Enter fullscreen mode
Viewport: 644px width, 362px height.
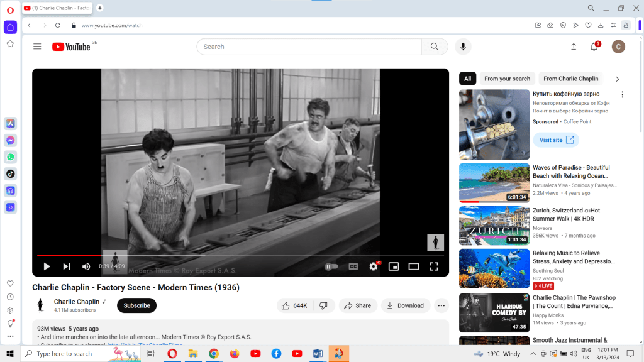tap(434, 266)
